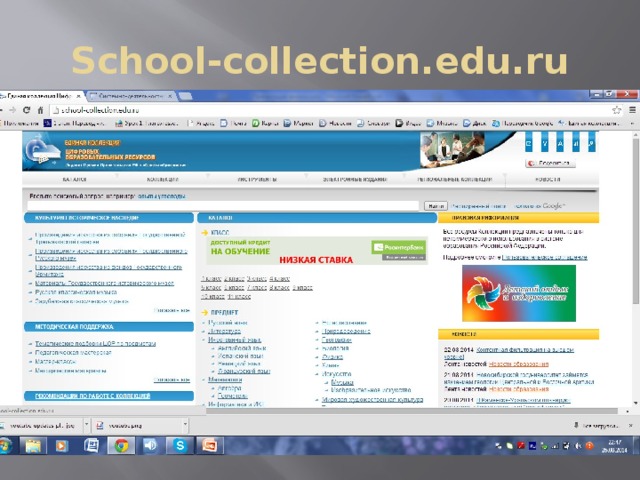Open the Математика subject link
The image size is (640, 480).
pos(225,380)
